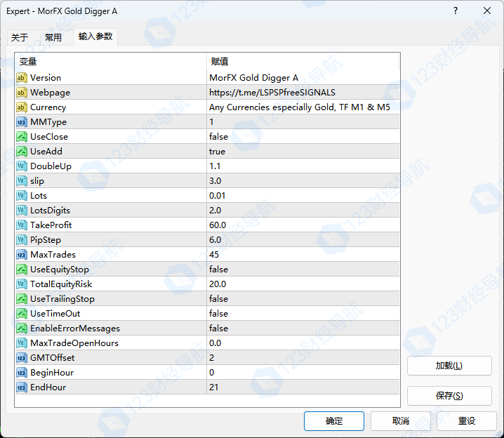Select the MaxTradeOpenHours variable name

point(74,343)
